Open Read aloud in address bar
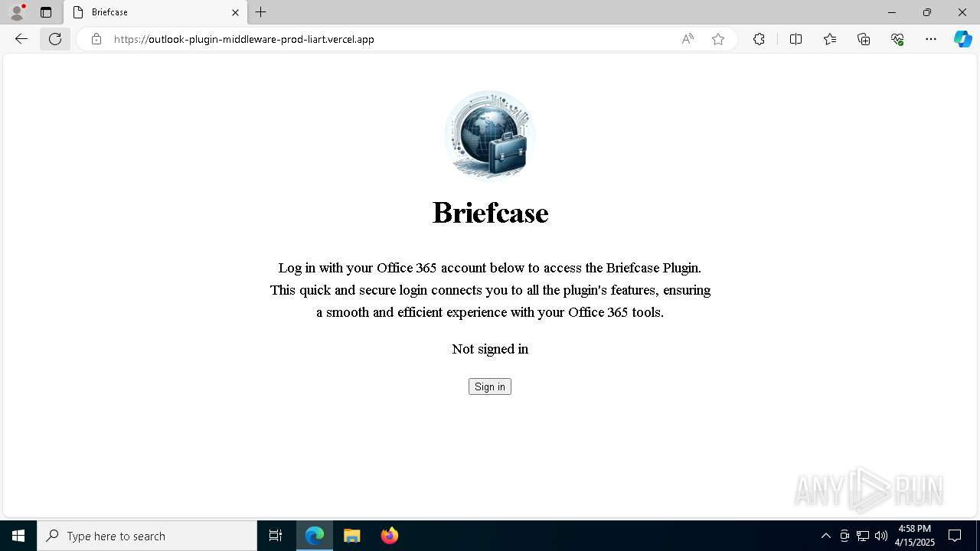 [688, 39]
